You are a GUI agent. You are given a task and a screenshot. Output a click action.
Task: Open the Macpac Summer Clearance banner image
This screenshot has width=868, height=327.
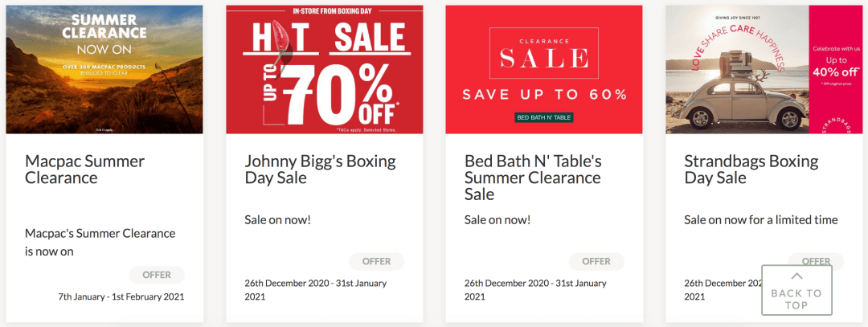coord(104,69)
